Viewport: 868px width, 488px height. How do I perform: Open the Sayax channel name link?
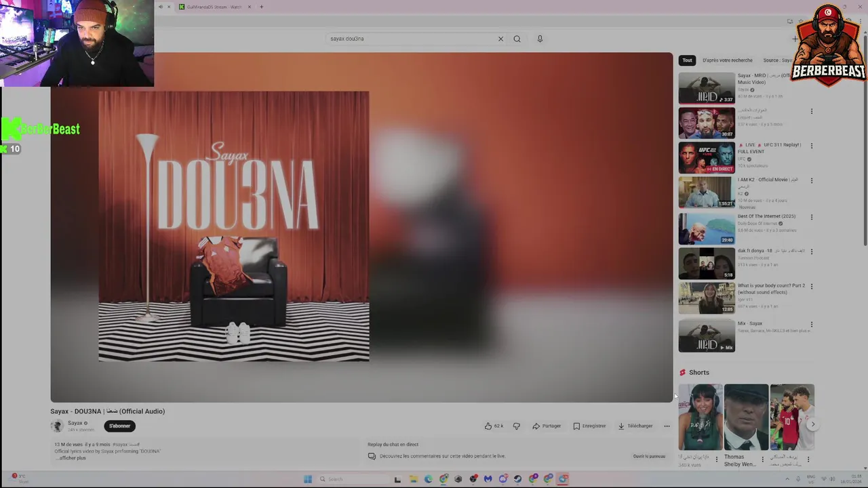click(75, 423)
